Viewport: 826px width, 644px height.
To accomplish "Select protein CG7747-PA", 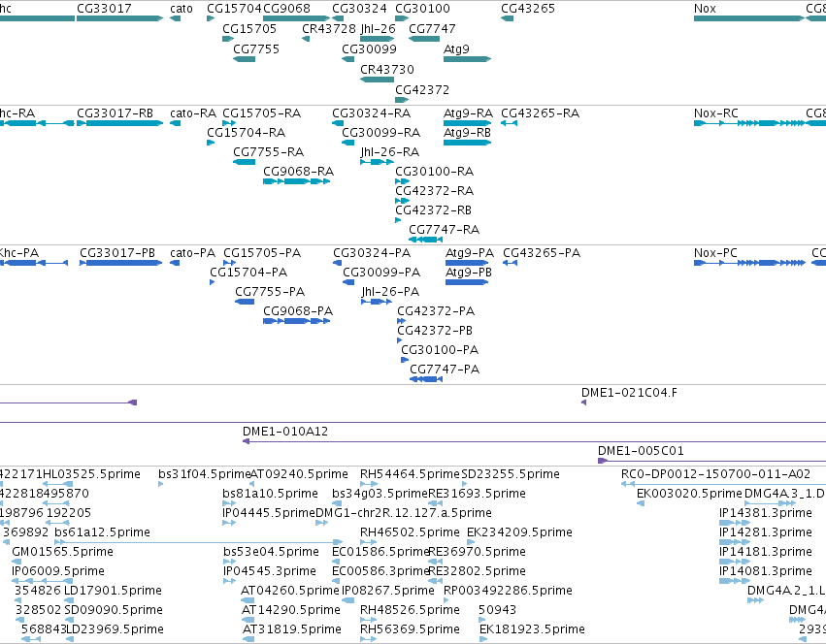I will [x=445, y=370].
